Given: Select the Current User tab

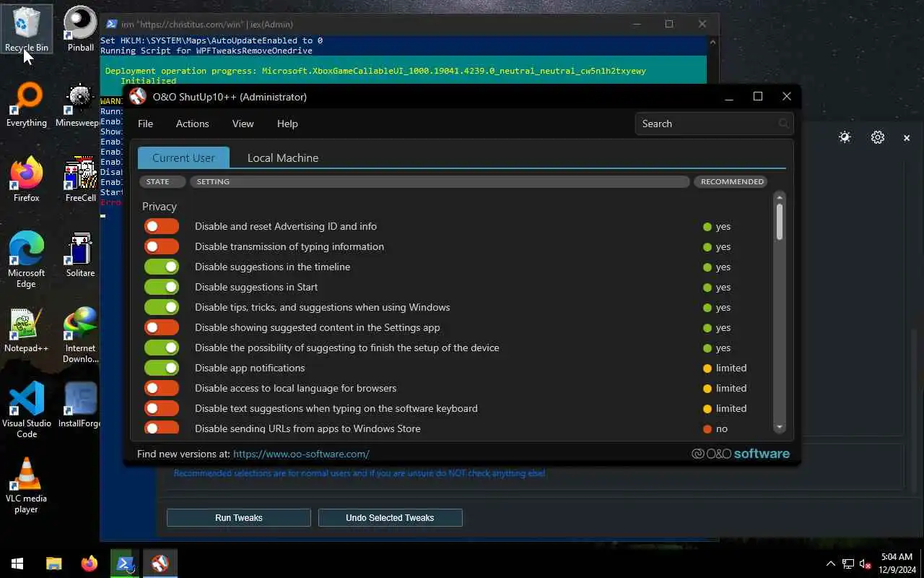Looking at the screenshot, I should click(183, 158).
